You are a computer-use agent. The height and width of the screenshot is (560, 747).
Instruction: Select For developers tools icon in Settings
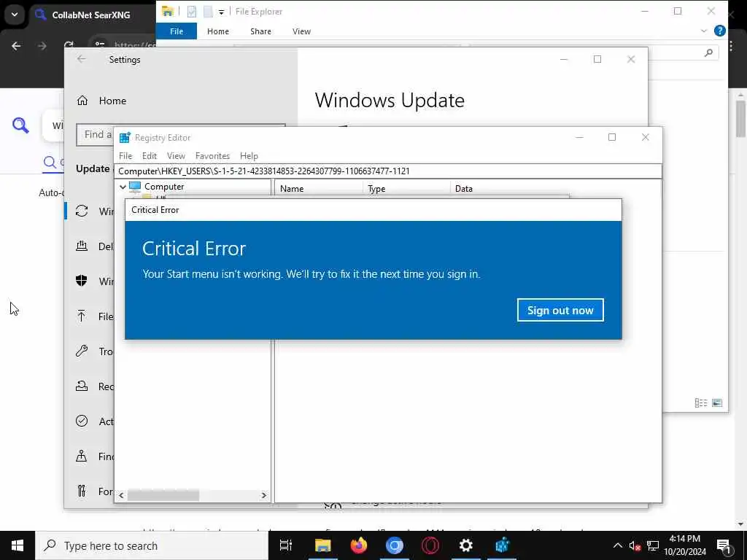click(x=82, y=491)
